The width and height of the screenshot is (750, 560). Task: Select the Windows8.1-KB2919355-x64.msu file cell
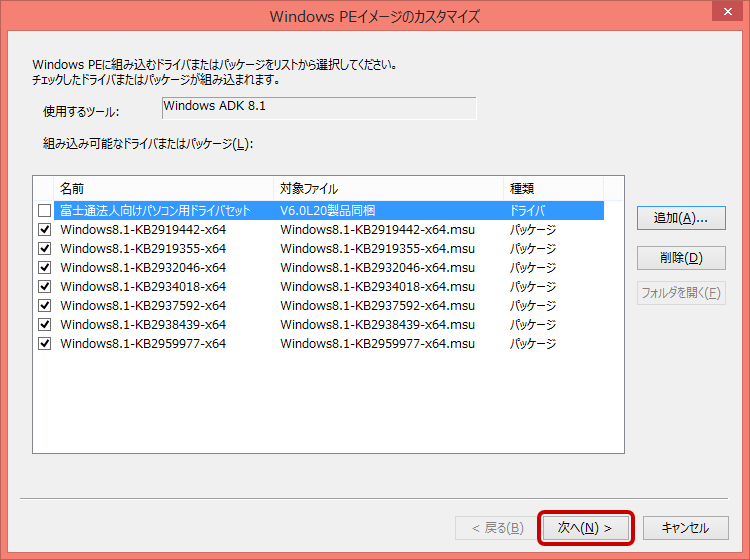(x=377, y=249)
